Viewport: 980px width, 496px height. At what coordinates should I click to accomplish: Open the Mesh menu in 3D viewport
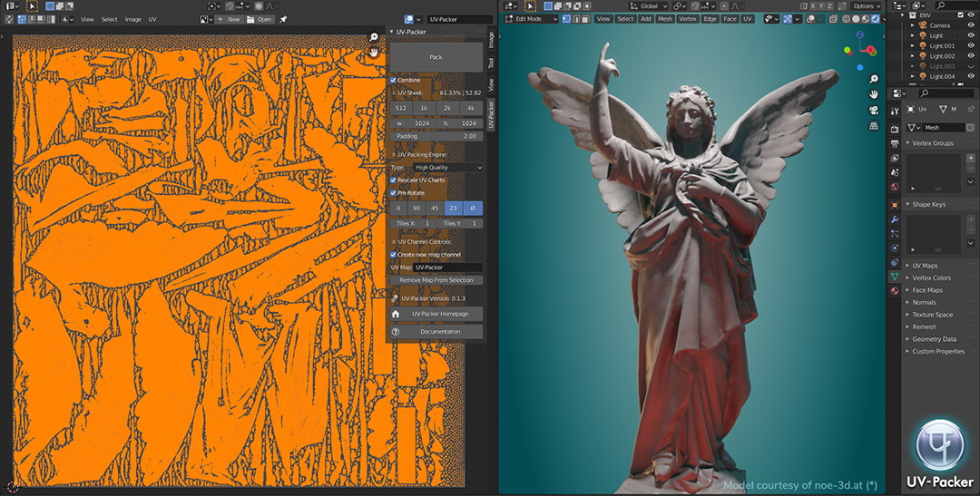click(x=665, y=18)
